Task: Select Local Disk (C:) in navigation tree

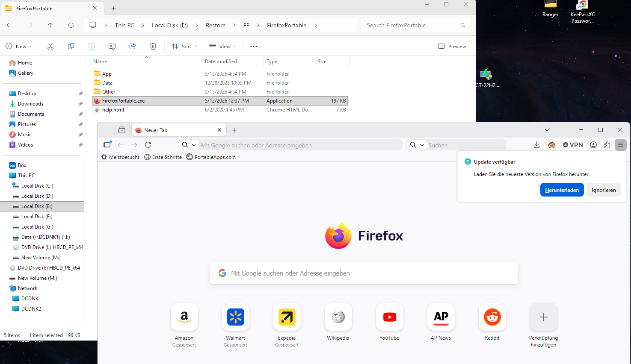Action: point(37,186)
